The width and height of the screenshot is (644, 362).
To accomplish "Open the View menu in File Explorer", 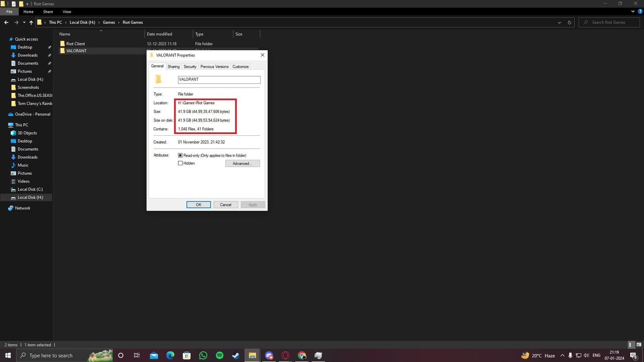I will tap(67, 11).
